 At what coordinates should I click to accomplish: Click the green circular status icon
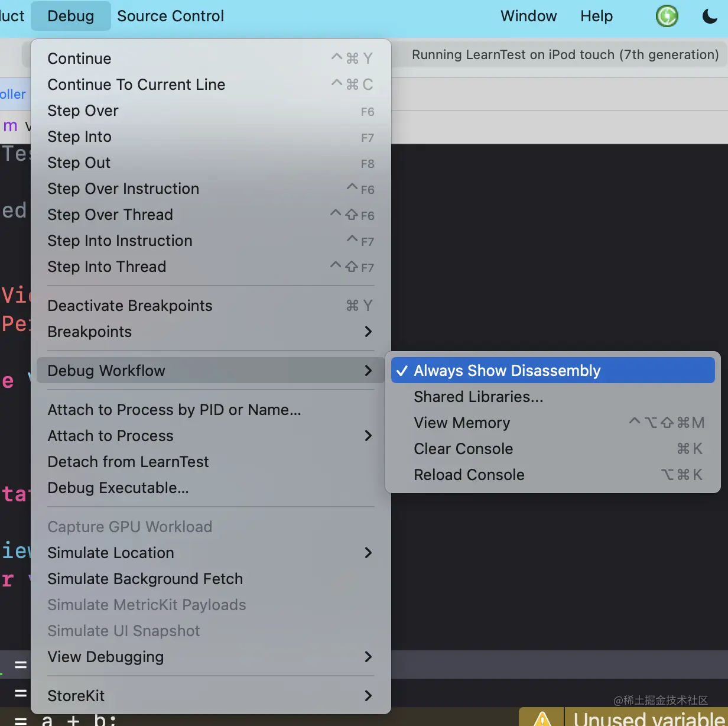[667, 16]
